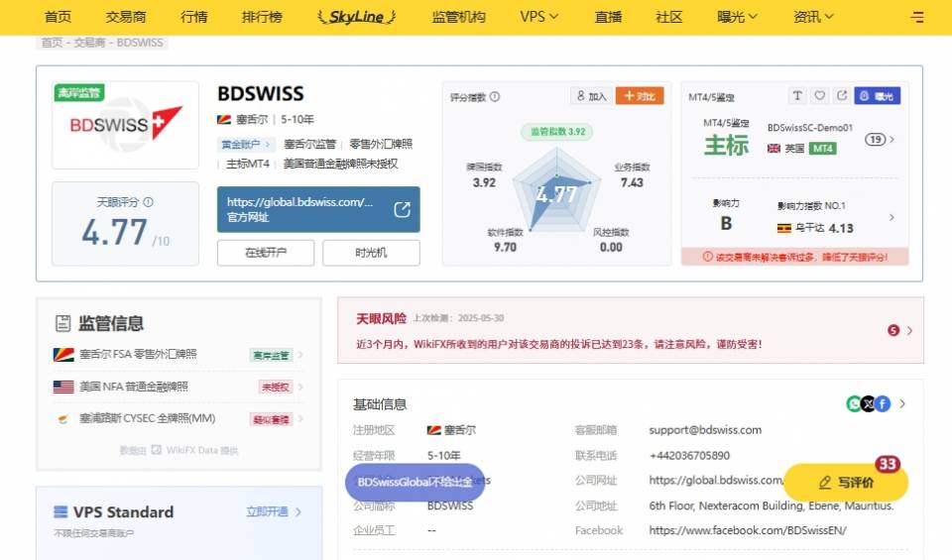952x560 pixels.
Task: Click the yellow 写评价 button
Action: coord(846,483)
